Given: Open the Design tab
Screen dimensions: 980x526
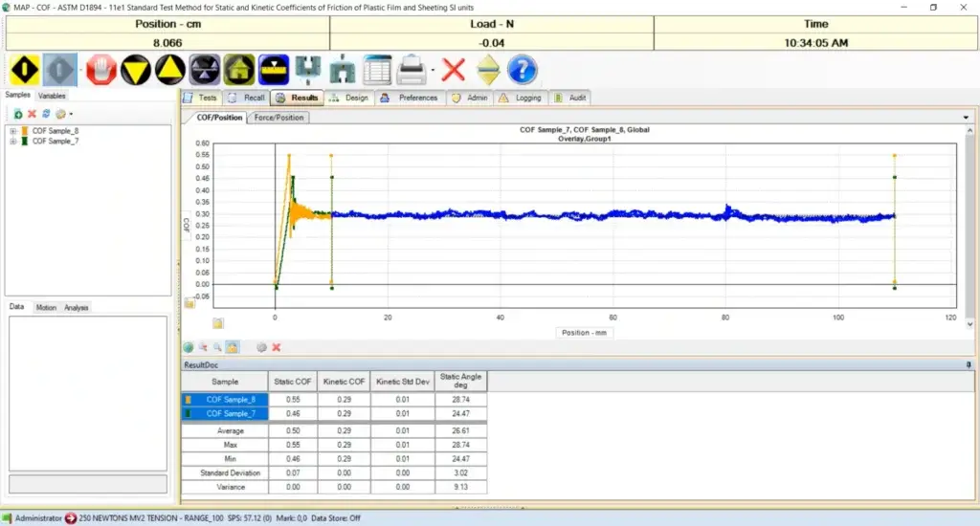Looking at the screenshot, I should 349,98.
